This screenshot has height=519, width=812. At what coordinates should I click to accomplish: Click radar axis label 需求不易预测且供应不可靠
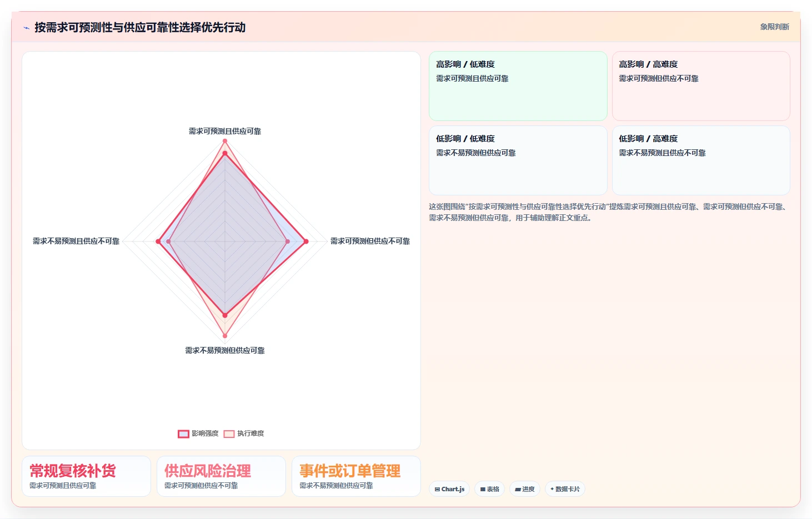[76, 241]
